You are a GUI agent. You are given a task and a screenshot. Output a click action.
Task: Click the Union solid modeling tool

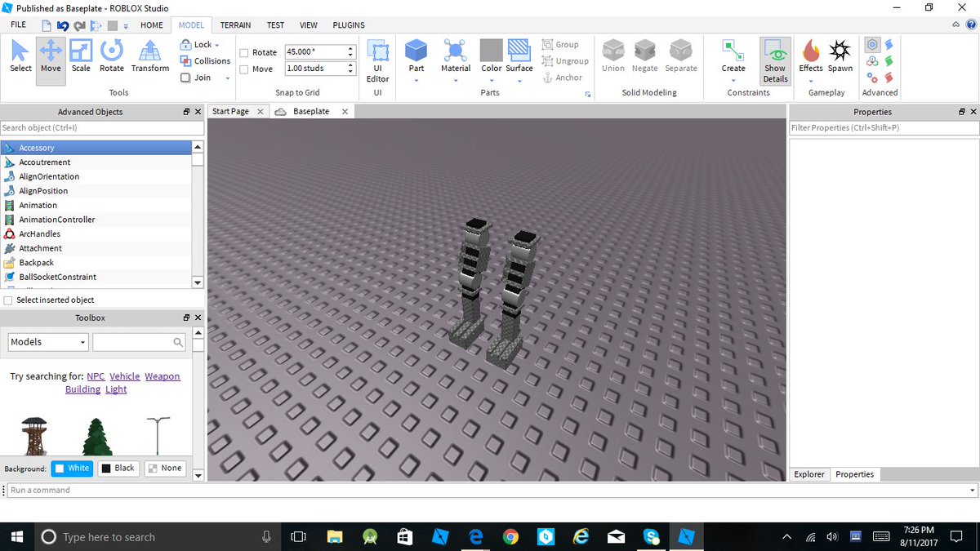coord(613,56)
